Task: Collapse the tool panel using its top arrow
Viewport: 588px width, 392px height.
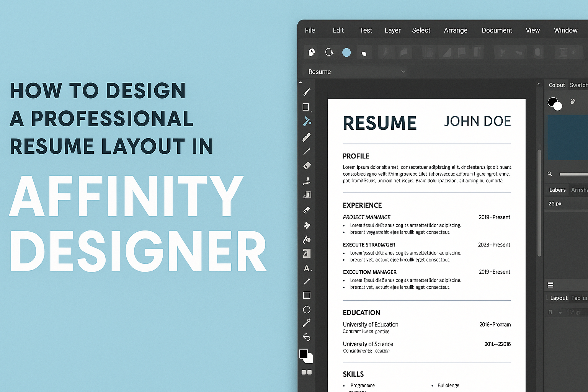Action: pos(301,82)
